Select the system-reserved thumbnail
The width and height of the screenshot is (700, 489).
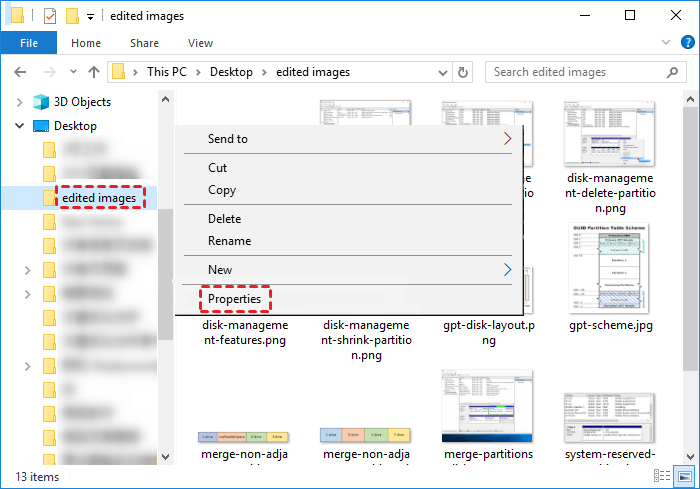tap(609, 418)
